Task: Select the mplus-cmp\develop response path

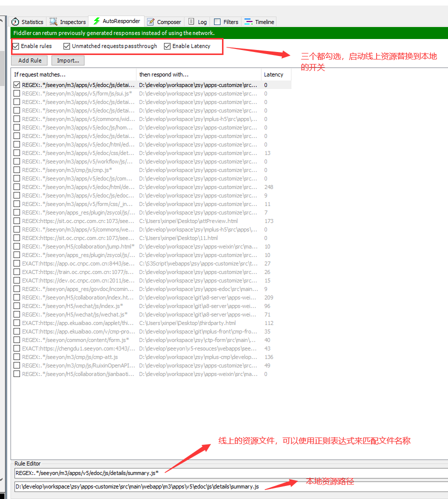Action: [198, 357]
